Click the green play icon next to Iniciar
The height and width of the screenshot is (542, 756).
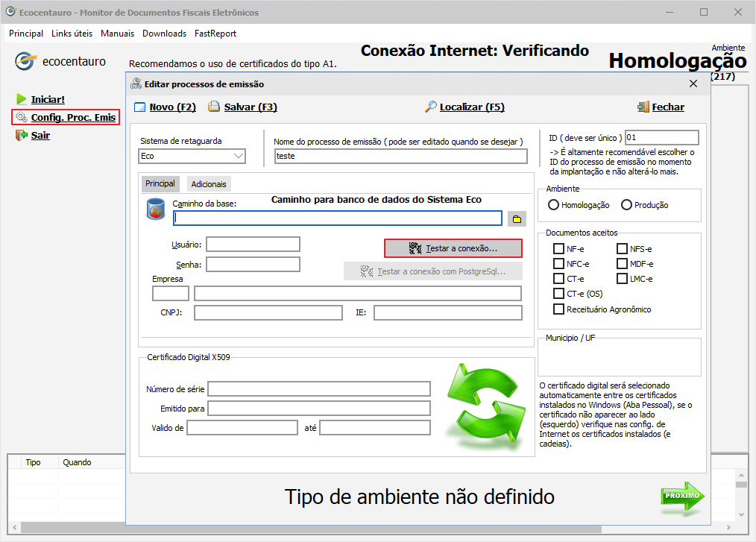pos(21,99)
